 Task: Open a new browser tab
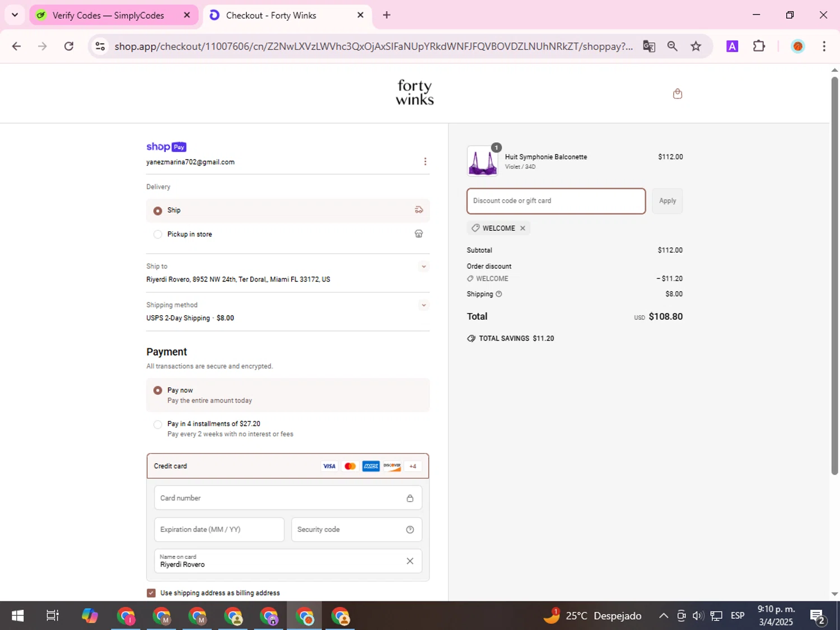386,15
